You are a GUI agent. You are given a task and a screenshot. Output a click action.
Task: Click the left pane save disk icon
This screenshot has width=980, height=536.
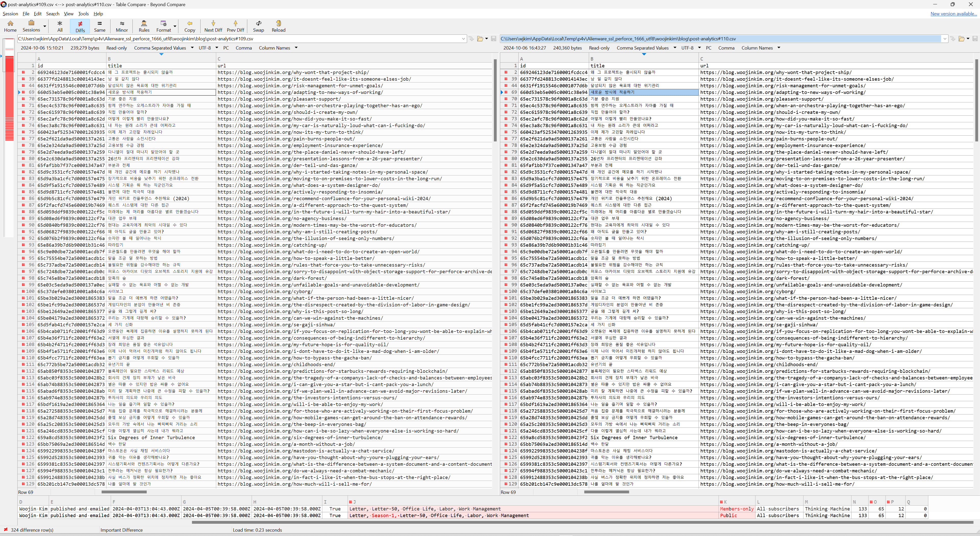tap(493, 39)
